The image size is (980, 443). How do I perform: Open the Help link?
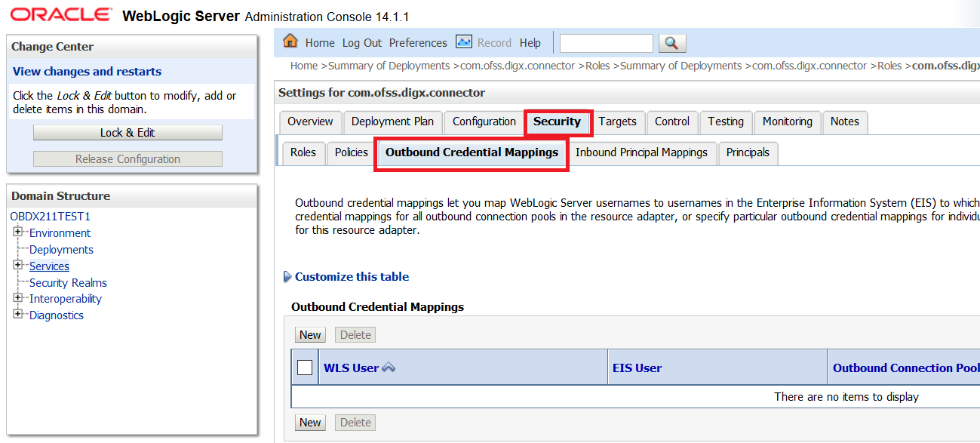coord(530,43)
